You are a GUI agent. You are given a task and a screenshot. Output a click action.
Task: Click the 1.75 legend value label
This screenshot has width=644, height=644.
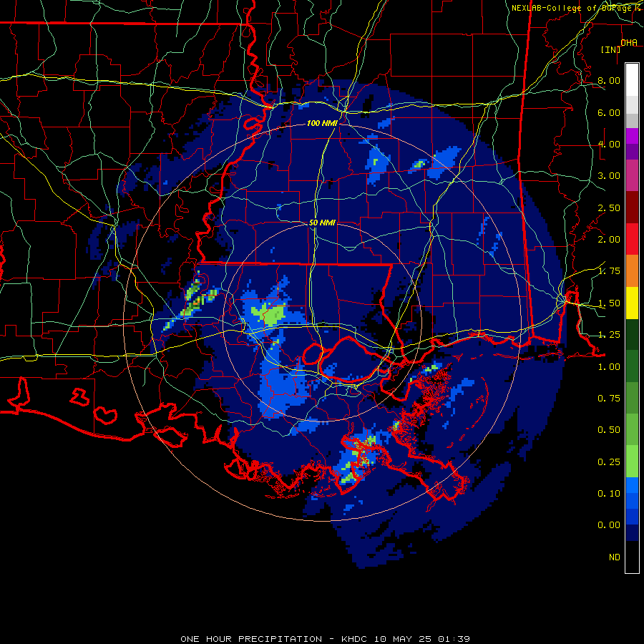coord(609,271)
